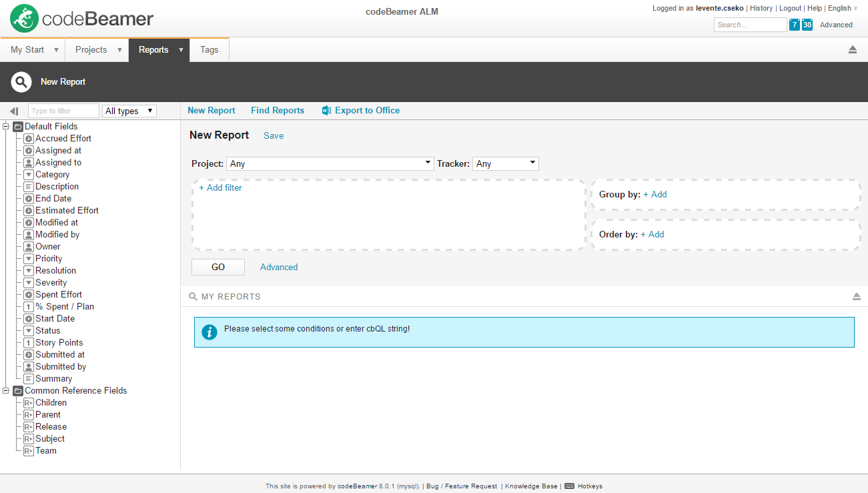
Task: Click the reference icon beside Parent
Action: tap(29, 415)
